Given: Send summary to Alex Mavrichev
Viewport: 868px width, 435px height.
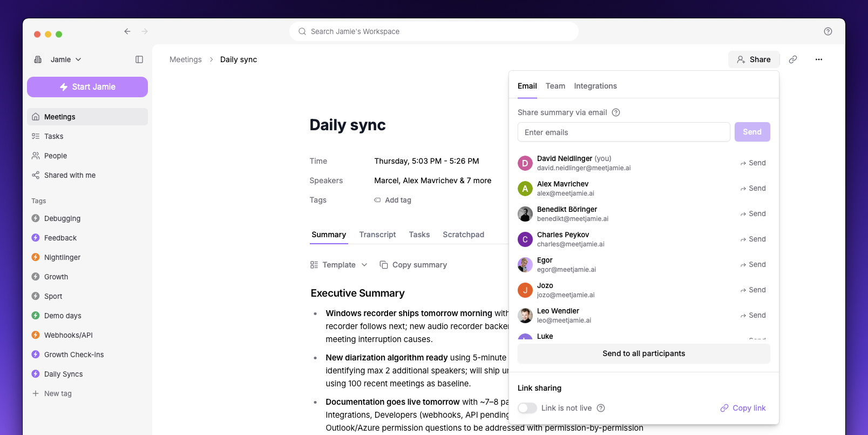Looking at the screenshot, I should click(753, 189).
